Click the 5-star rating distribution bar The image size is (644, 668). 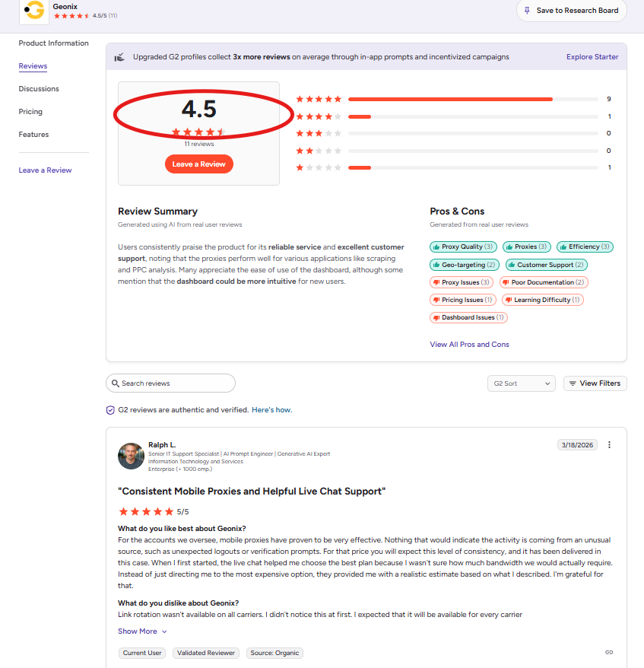pos(450,98)
